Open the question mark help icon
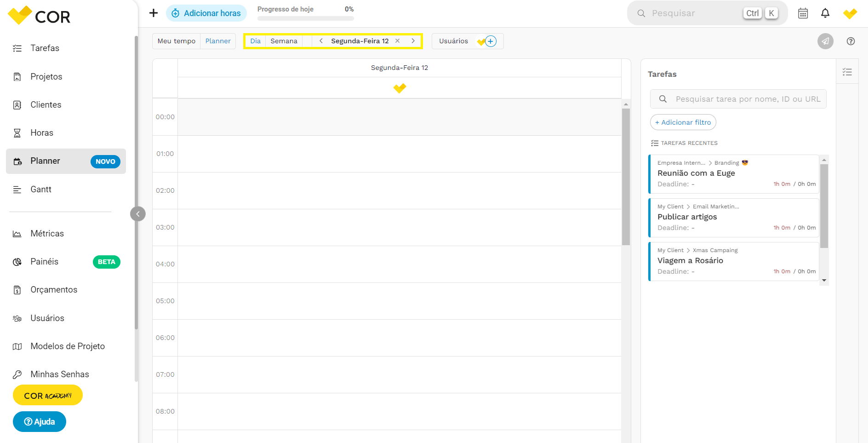Image resolution: width=868 pixels, height=443 pixels. click(x=851, y=41)
